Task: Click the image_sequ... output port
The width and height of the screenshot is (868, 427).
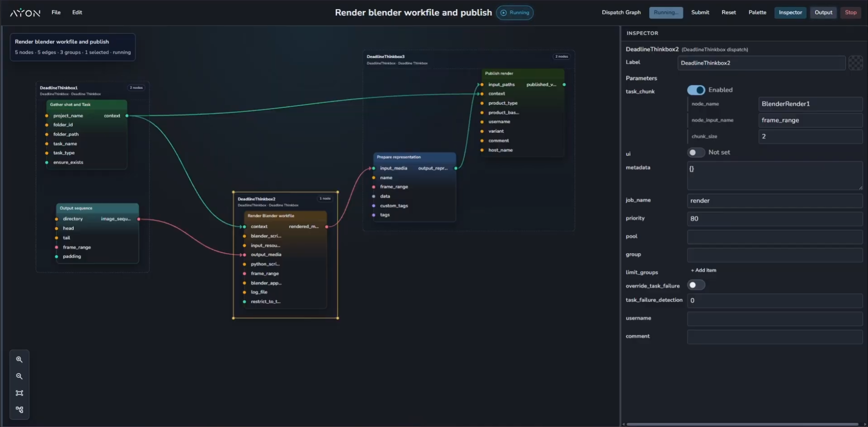Action: click(139, 219)
